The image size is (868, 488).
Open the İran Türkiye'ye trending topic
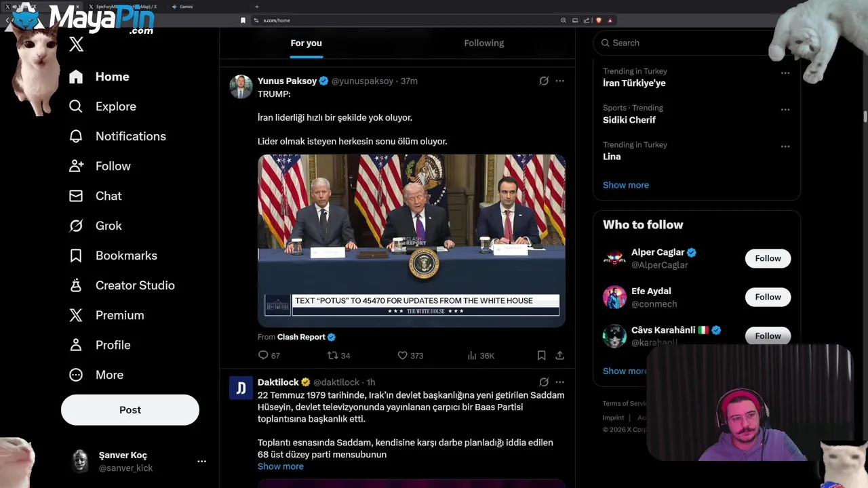click(x=634, y=83)
